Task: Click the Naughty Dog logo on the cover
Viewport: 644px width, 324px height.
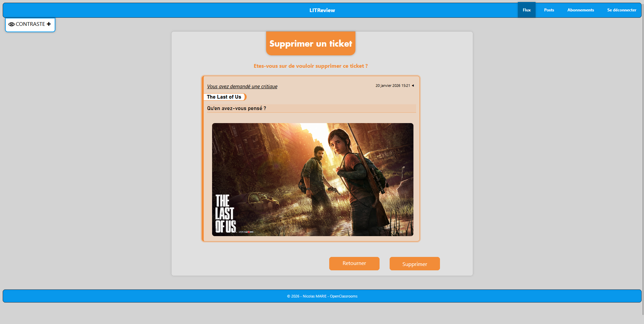Action: point(246,232)
